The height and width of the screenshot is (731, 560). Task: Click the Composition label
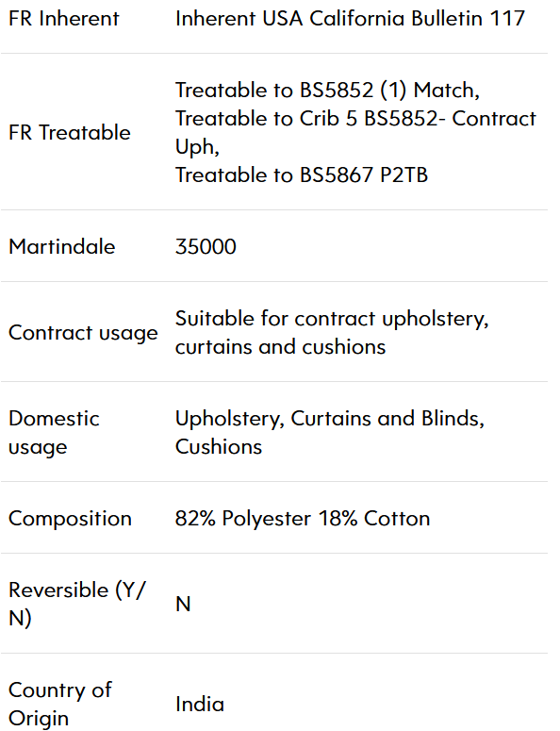coord(70,519)
